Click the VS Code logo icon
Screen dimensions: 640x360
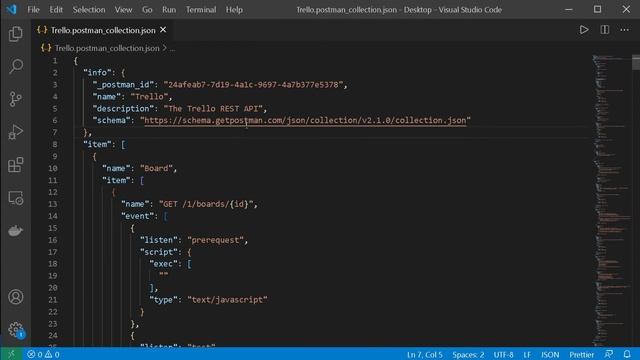coord(11,9)
